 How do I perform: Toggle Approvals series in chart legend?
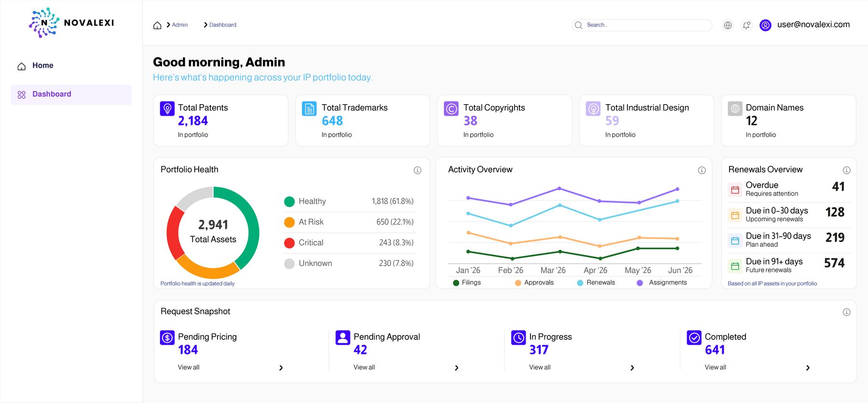[534, 282]
